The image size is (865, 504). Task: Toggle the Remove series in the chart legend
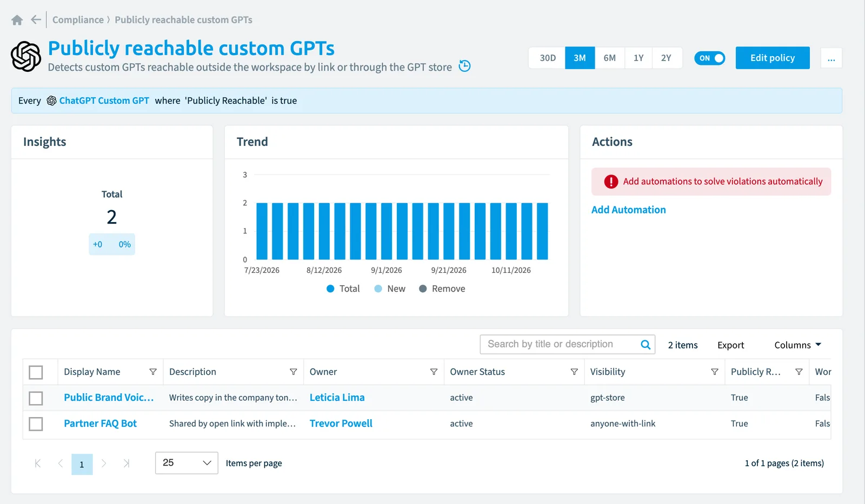442,288
